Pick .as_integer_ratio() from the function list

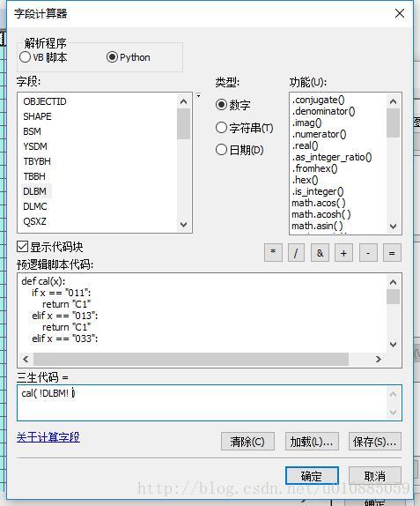(332, 157)
